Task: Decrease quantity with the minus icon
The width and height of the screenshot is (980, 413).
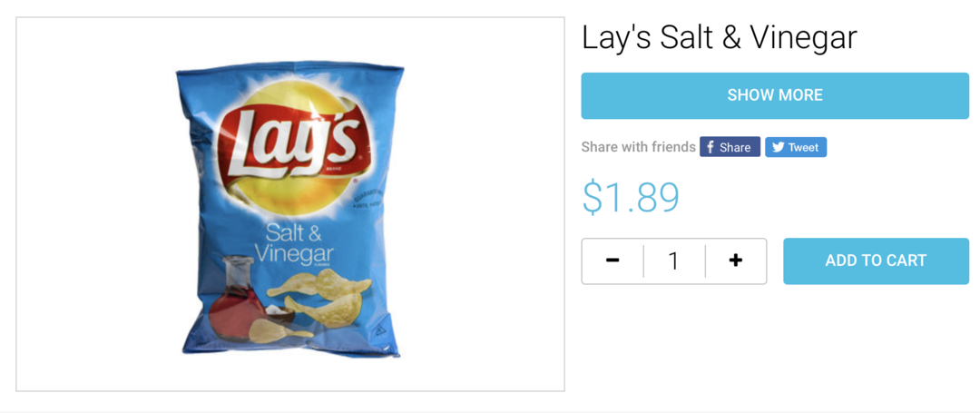Action: (x=612, y=261)
